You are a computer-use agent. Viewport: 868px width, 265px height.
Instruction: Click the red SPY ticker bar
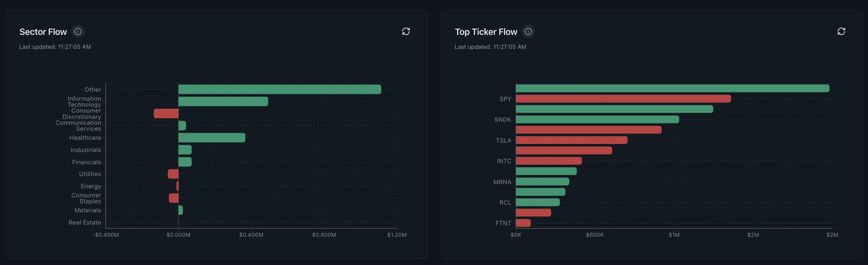point(623,99)
